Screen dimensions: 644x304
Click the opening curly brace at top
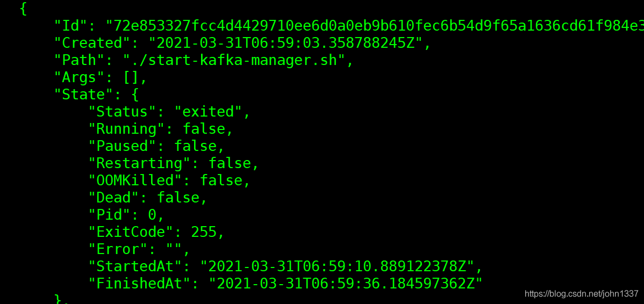[23, 9]
